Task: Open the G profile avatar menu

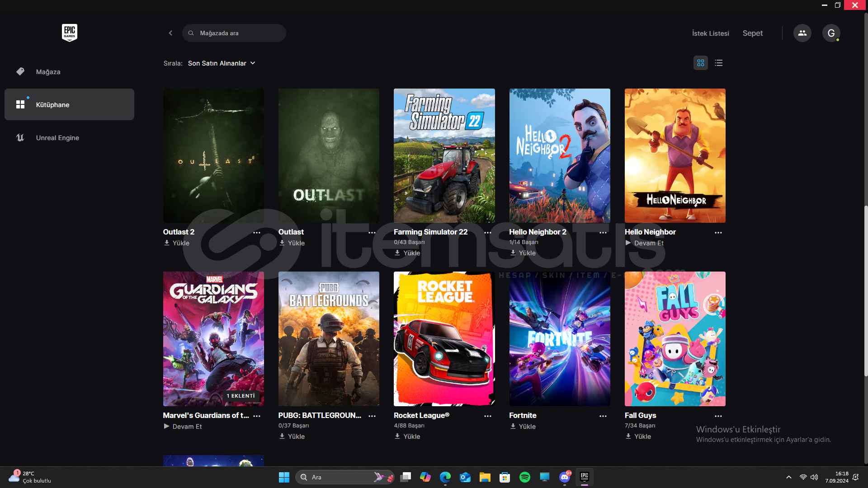Action: coord(831,33)
